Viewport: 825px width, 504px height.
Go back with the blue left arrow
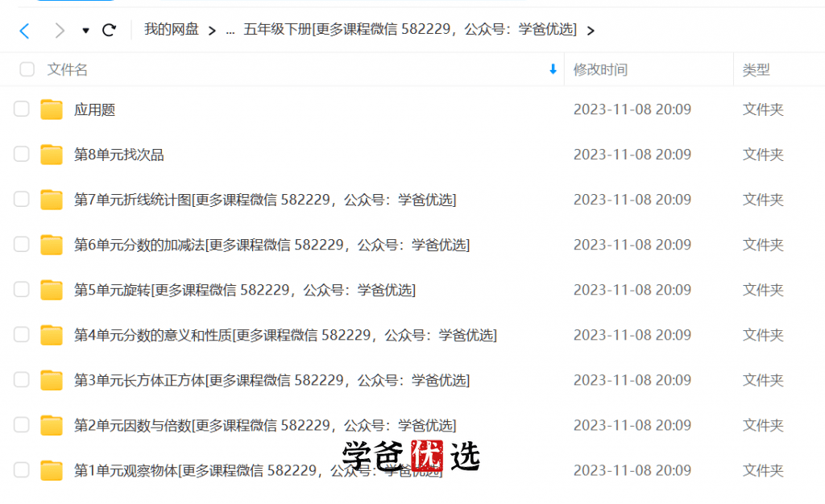25,31
